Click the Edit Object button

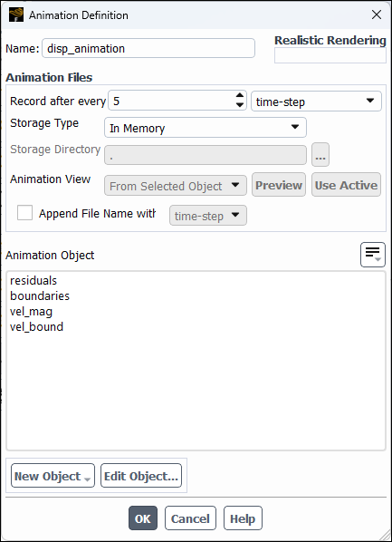point(141,476)
